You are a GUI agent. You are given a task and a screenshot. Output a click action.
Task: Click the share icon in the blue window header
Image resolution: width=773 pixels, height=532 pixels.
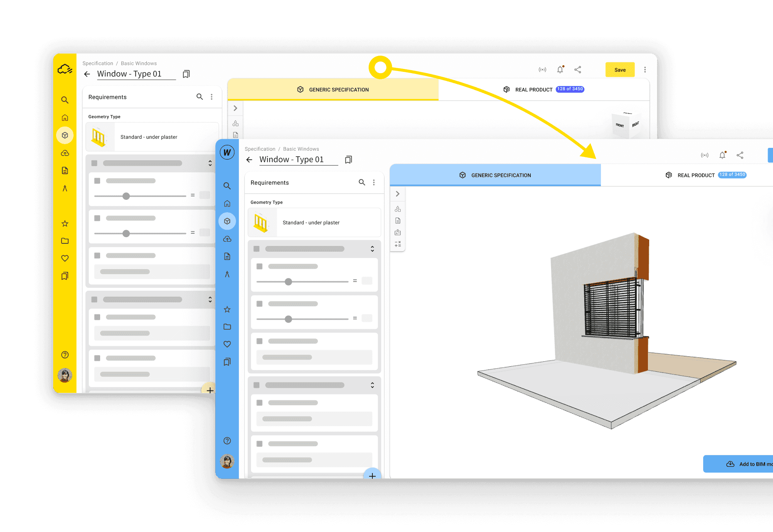[x=740, y=155]
